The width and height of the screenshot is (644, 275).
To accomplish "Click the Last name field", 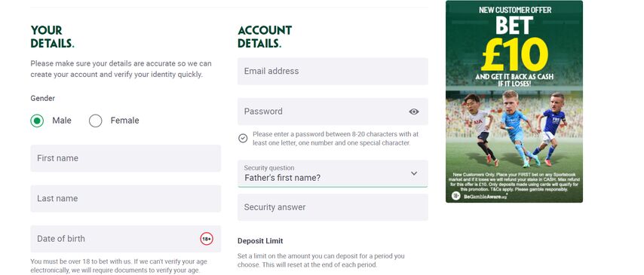I will click(x=126, y=198).
